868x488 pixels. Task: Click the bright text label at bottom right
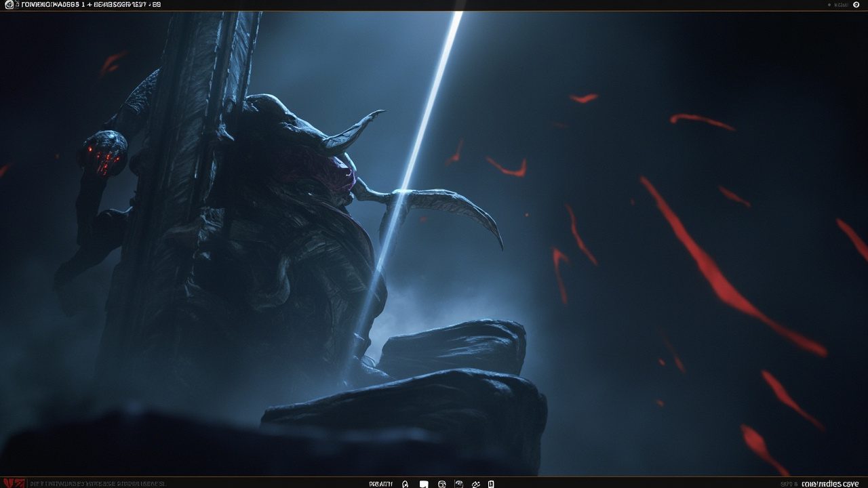point(830,484)
